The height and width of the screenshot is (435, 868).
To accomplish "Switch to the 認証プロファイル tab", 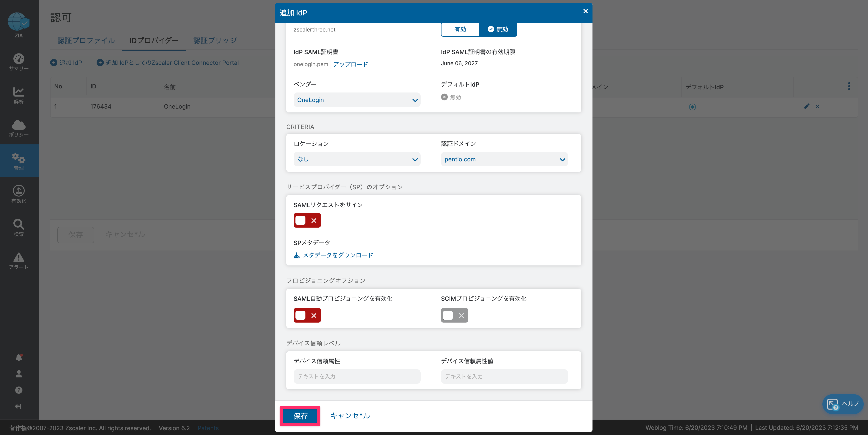I will (x=86, y=40).
